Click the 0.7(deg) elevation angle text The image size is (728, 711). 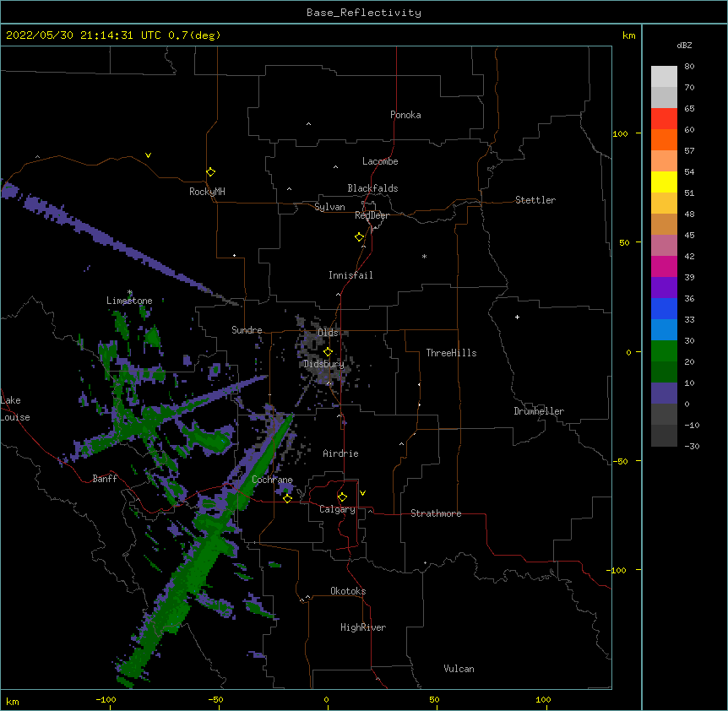coord(194,35)
